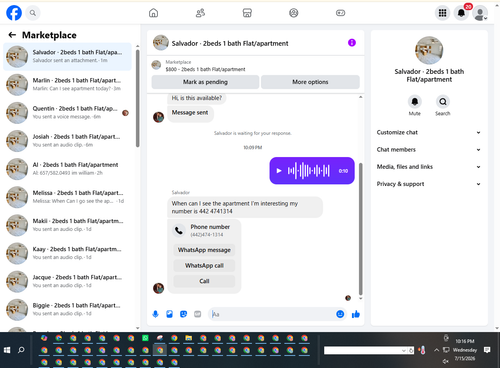Open the GIF picker icon
500x368 pixels.
coord(198,314)
